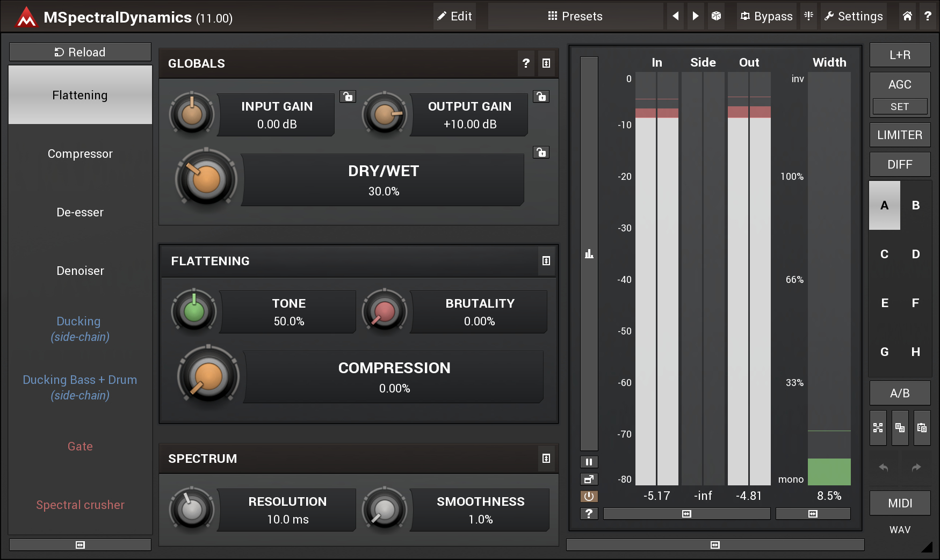Click the undo arrow
The width and height of the screenshot is (940, 560).
pyautogui.click(x=884, y=467)
